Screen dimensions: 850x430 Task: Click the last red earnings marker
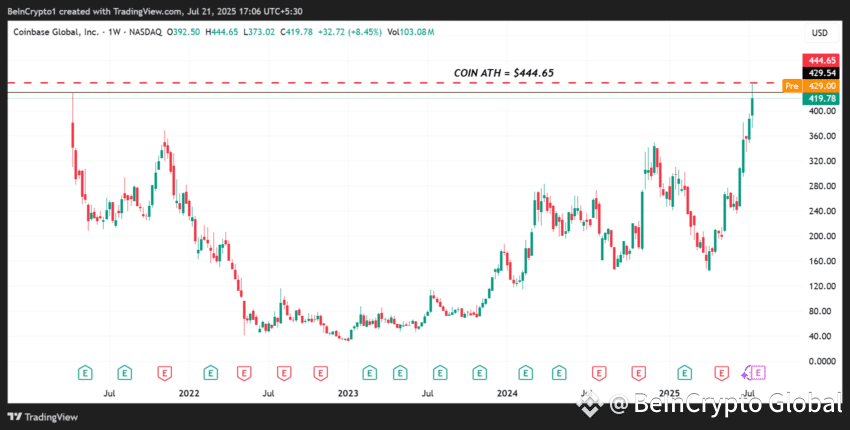click(x=722, y=373)
